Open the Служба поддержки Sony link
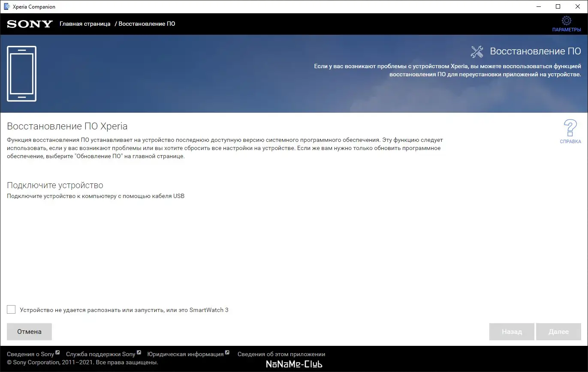Viewport: 588px width, 372px height. pyautogui.click(x=103, y=354)
